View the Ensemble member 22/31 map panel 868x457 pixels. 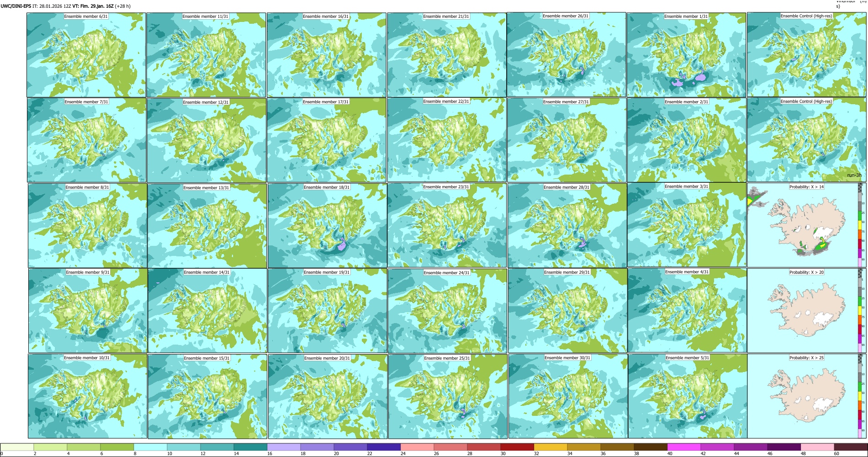pyautogui.click(x=447, y=140)
